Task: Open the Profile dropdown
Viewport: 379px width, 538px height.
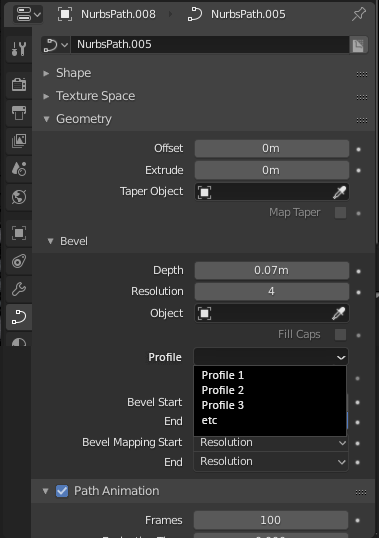Action: click(x=271, y=357)
